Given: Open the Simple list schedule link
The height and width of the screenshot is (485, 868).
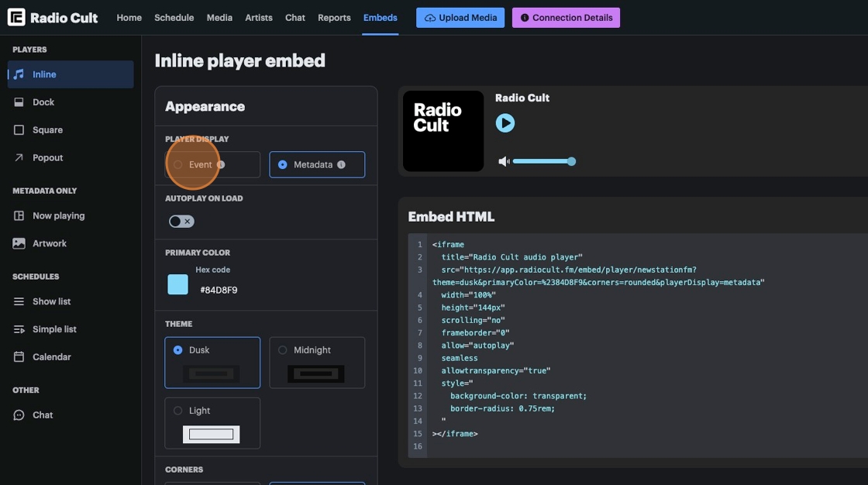Looking at the screenshot, I should [71, 328].
